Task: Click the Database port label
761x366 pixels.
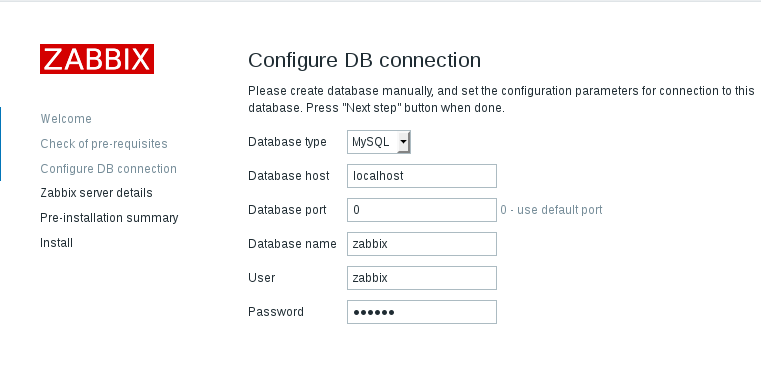Action: (287, 210)
